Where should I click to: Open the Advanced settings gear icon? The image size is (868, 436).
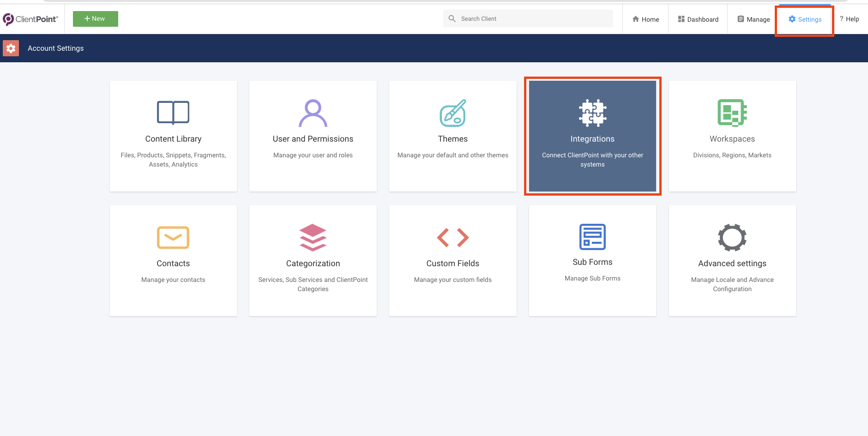[x=732, y=238]
